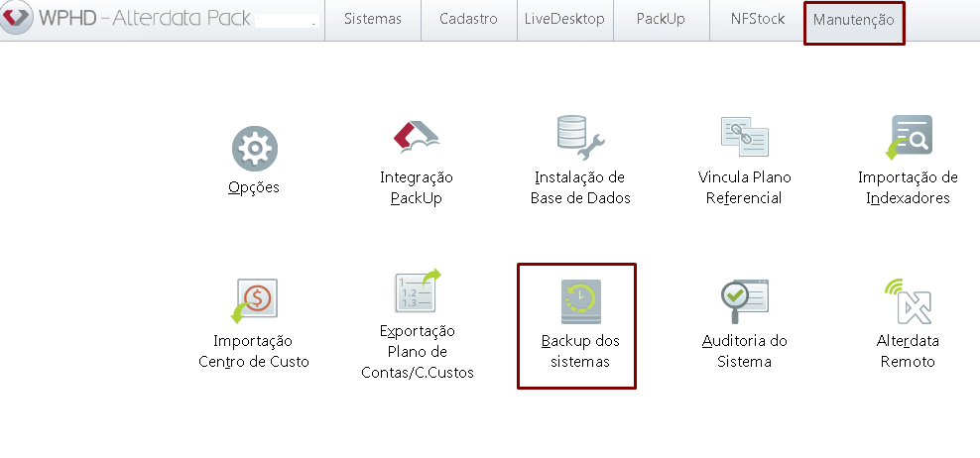This screenshot has height=458, width=980.
Task: Click the Exportação Plano de Contas/C.Custos label
Action: (418, 352)
